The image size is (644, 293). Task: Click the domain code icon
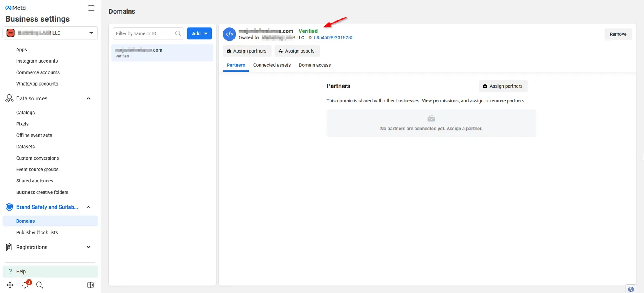click(229, 34)
